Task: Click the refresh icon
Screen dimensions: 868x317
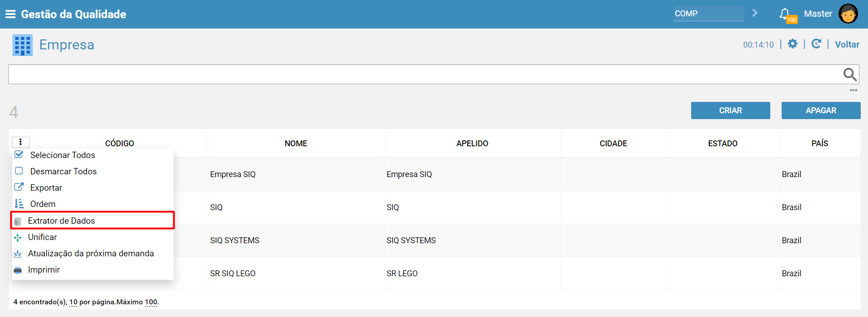Action: tap(816, 43)
